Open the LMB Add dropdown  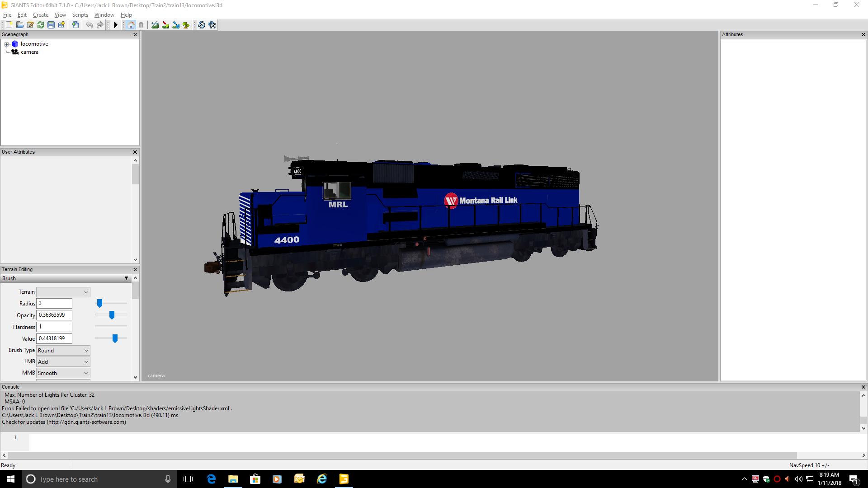pyautogui.click(x=63, y=362)
